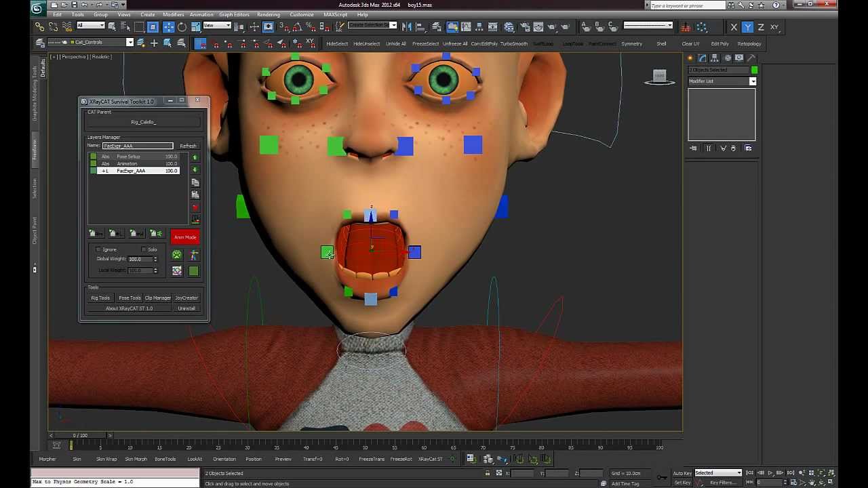The width and height of the screenshot is (868, 488).
Task: Restrict to Z axis constraint
Action: coord(761,27)
